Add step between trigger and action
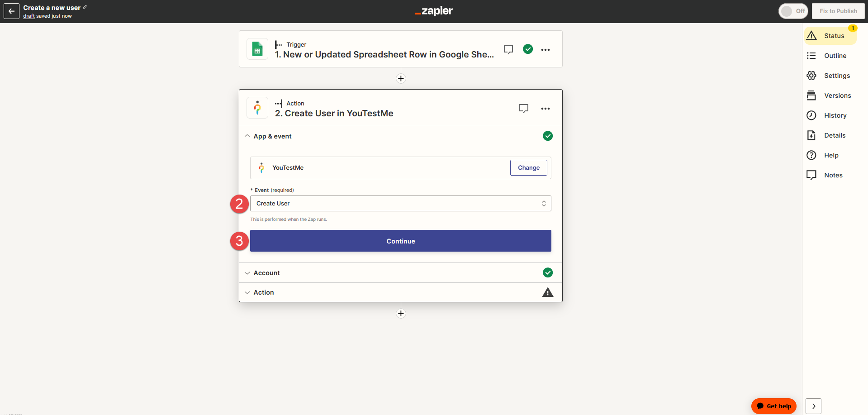The width and height of the screenshot is (868, 415). point(401,78)
